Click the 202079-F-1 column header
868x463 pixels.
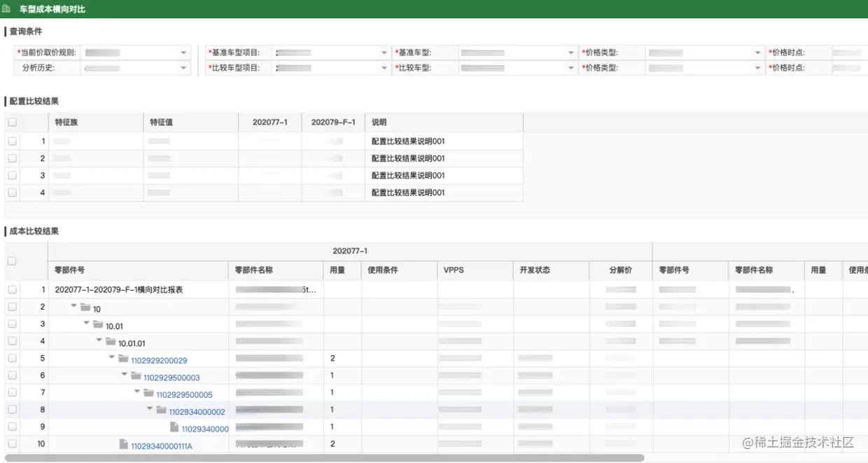(333, 122)
